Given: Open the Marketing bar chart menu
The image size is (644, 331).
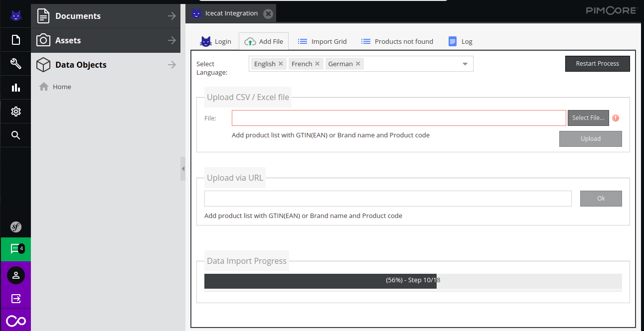Looking at the screenshot, I should (x=15, y=88).
